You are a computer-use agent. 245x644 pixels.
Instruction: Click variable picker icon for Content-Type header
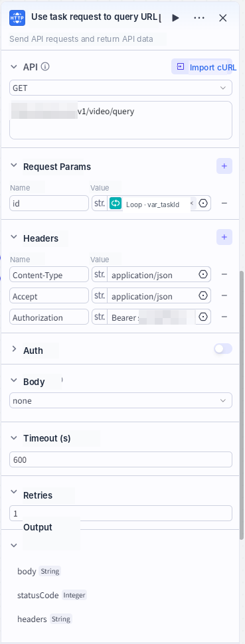[203, 274]
